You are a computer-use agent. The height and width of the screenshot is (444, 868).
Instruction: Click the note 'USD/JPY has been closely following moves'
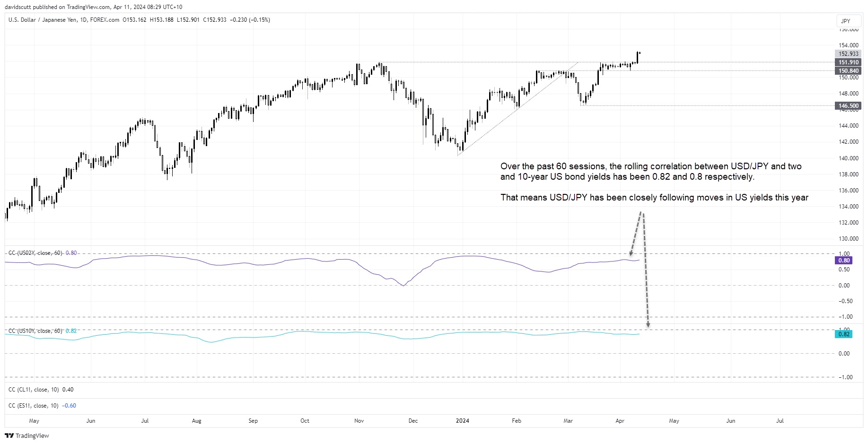pyautogui.click(x=654, y=198)
